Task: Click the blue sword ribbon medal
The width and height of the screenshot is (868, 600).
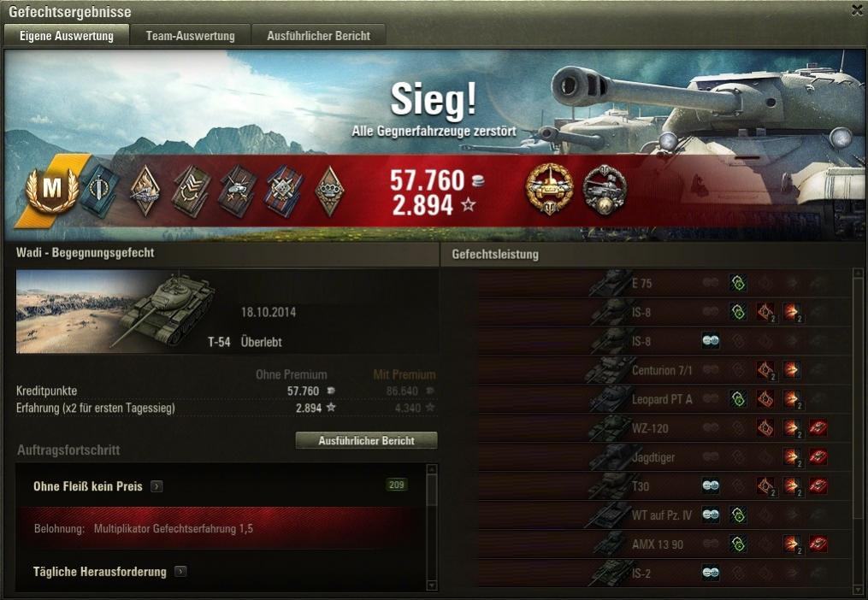Action: pyautogui.click(x=100, y=190)
